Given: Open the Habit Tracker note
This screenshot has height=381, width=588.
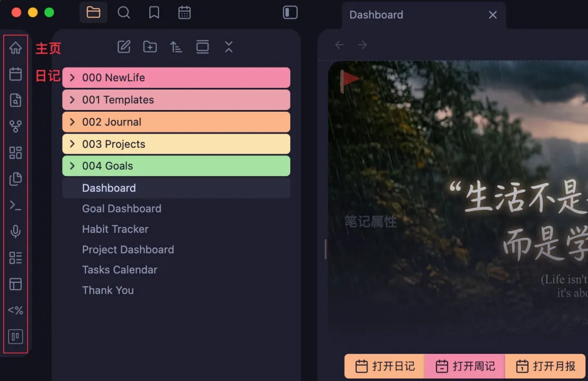Looking at the screenshot, I should [115, 229].
